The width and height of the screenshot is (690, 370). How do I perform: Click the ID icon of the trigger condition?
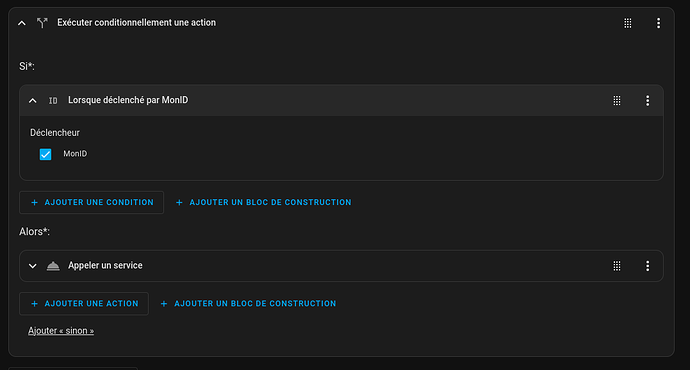[x=53, y=101]
